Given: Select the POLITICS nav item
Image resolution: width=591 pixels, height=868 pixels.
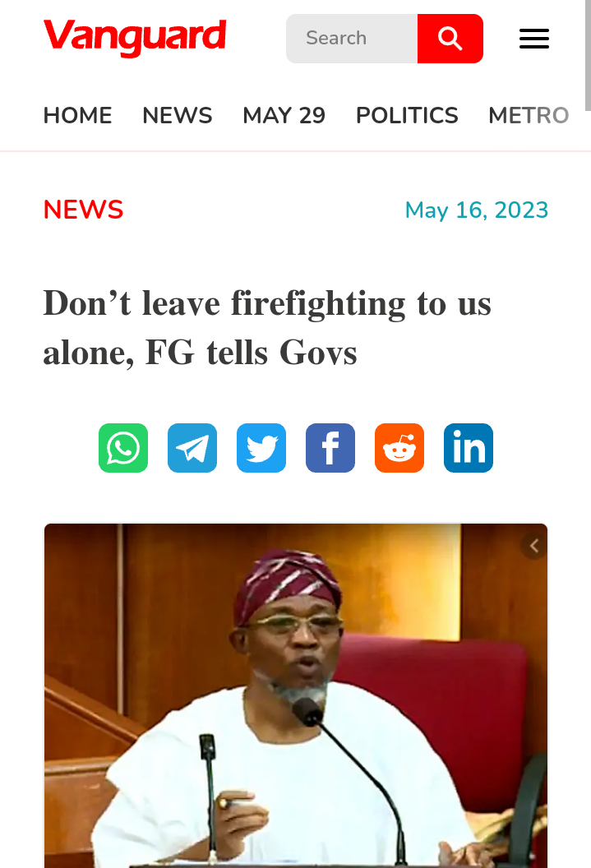Looking at the screenshot, I should point(407,116).
